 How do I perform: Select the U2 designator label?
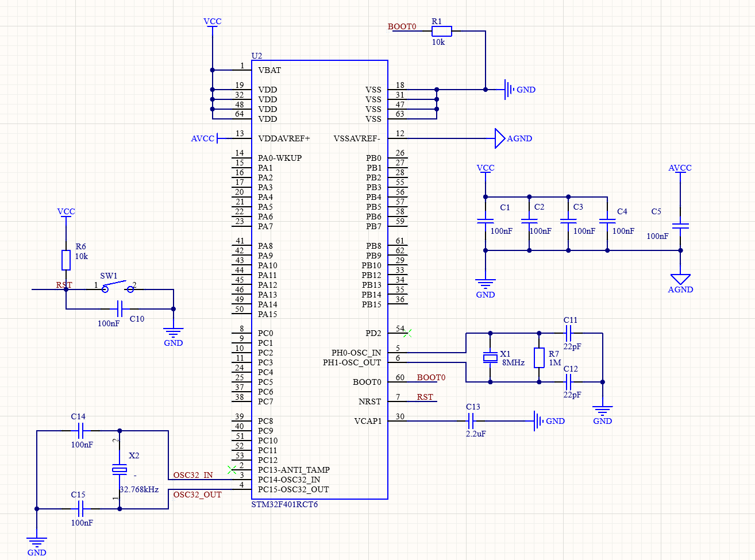[x=257, y=56]
